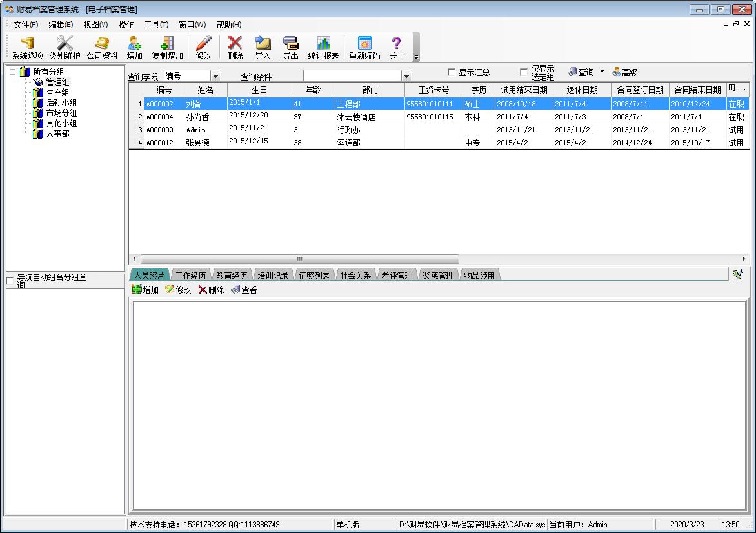756x533 pixels.
Task: Select the row for 孙尚香
Action: click(x=439, y=117)
